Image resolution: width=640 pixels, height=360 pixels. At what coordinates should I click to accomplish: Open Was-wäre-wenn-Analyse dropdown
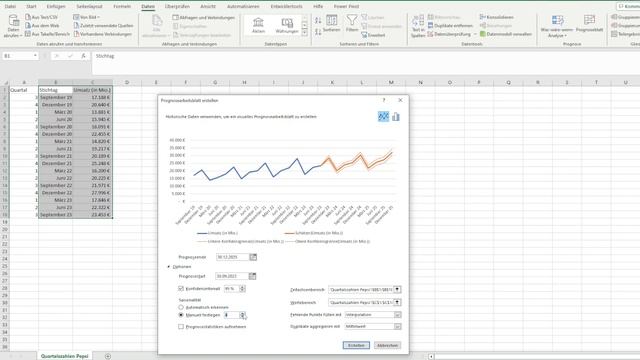557,27
